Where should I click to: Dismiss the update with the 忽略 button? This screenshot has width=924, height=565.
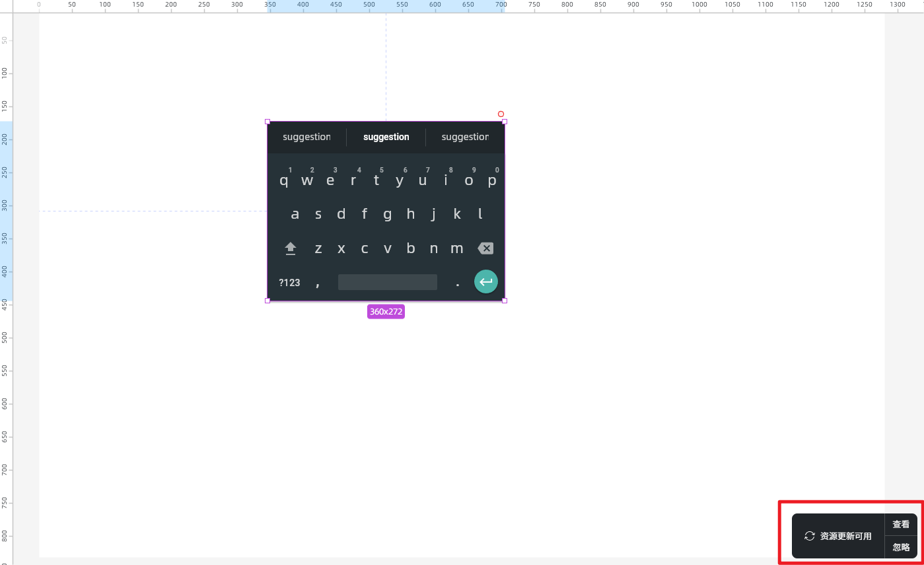click(x=901, y=547)
